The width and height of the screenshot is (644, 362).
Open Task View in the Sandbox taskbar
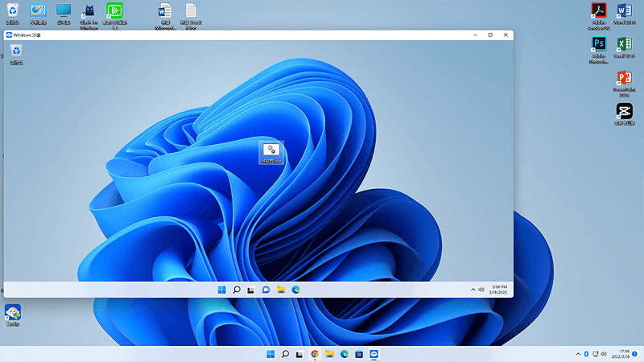point(251,290)
